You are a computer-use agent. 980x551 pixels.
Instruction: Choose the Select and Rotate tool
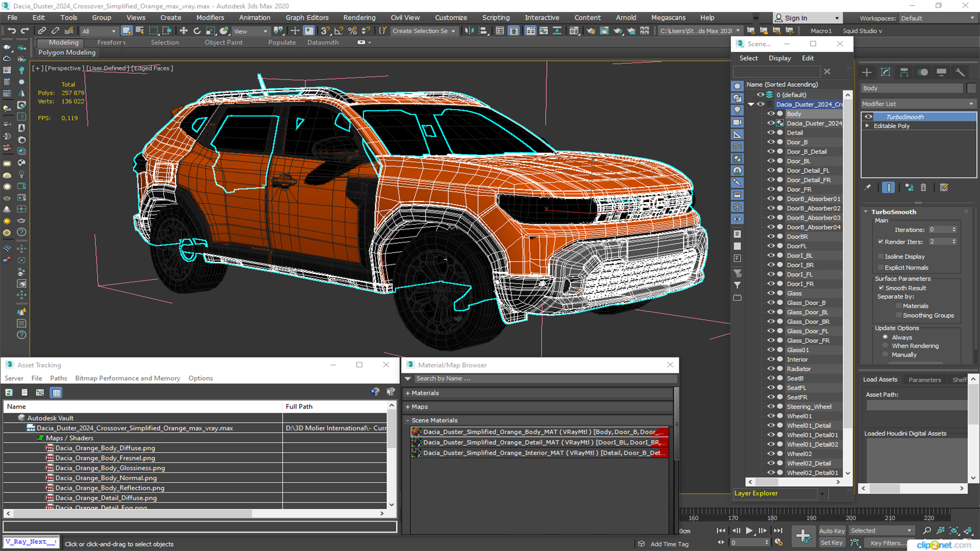[x=197, y=31]
